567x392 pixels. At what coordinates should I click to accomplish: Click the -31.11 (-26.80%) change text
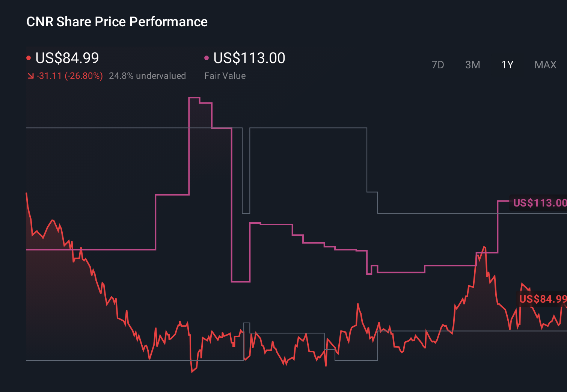70,76
